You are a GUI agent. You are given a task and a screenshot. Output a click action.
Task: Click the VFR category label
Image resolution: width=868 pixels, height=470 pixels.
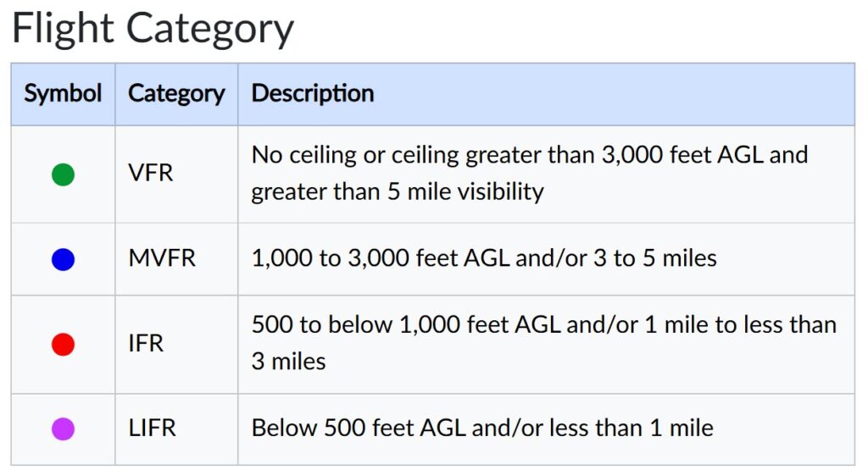(151, 174)
